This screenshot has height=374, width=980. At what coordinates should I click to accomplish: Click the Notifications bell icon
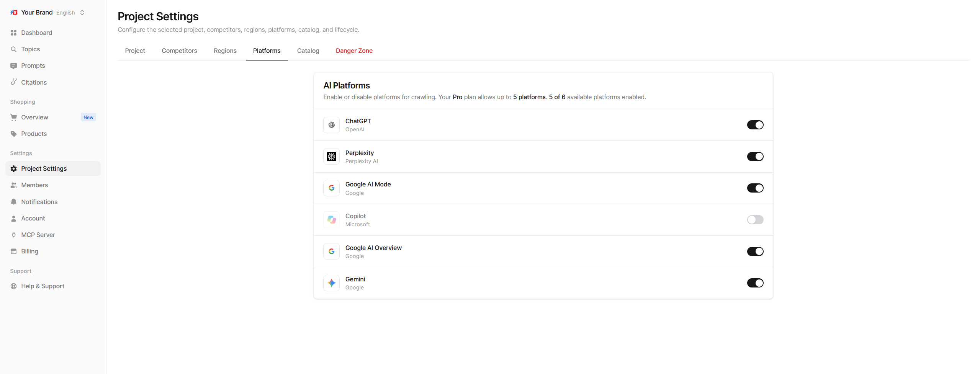coord(14,202)
